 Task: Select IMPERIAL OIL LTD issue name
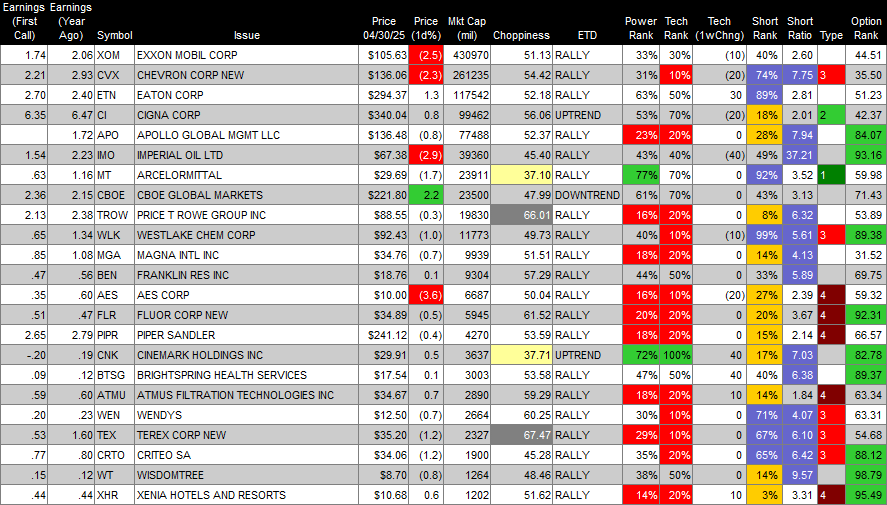point(180,155)
